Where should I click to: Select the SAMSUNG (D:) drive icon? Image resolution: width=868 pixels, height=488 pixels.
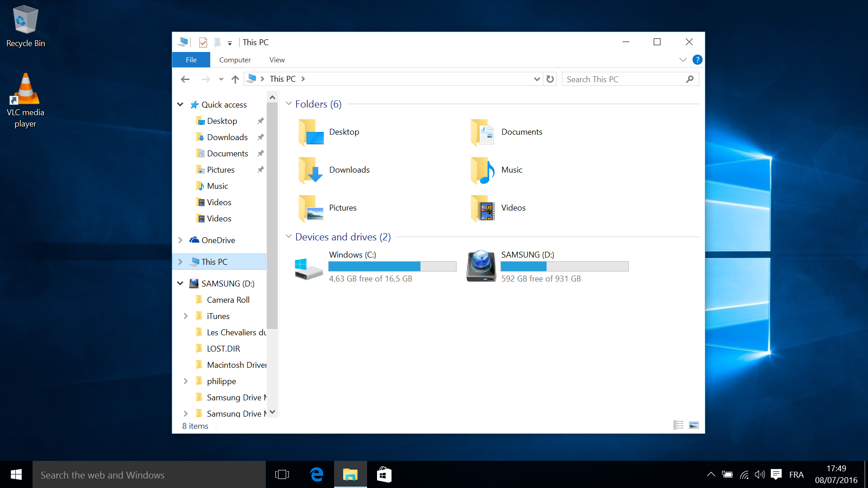point(481,266)
